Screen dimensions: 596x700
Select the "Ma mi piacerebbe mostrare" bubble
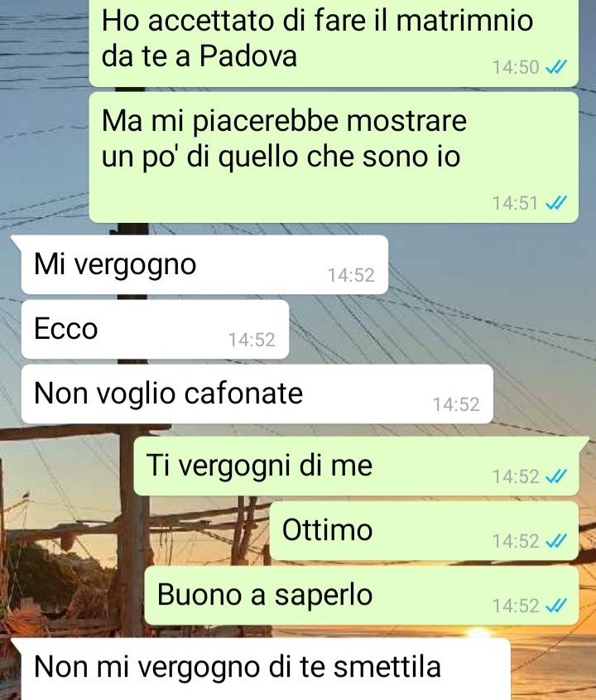pos(334,157)
